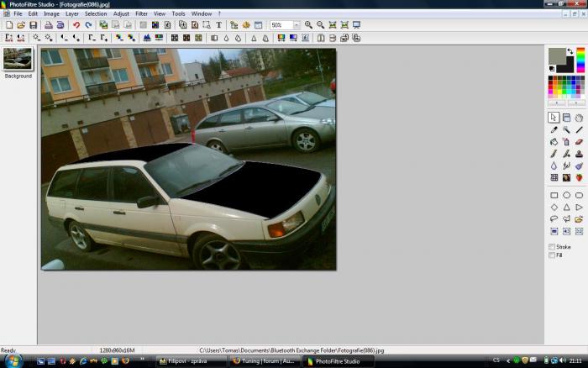Open the Windows Start button
The image size is (588, 368).
pos(13,361)
